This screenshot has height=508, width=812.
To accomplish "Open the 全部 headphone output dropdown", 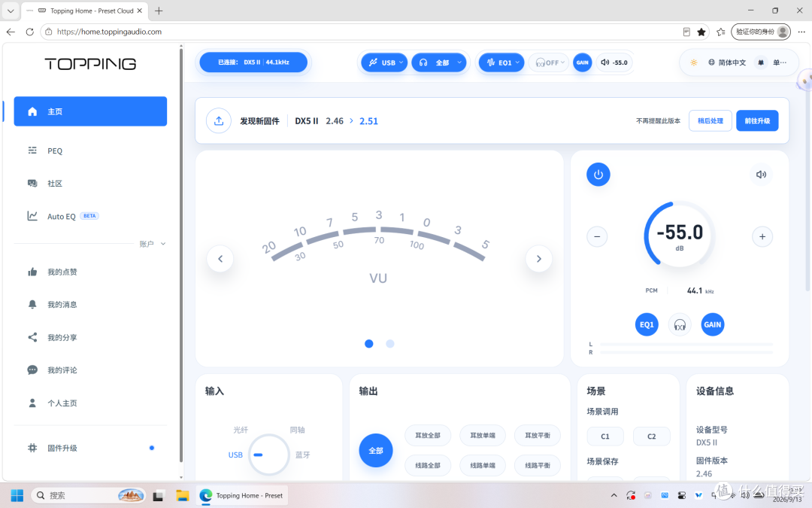I will point(439,62).
